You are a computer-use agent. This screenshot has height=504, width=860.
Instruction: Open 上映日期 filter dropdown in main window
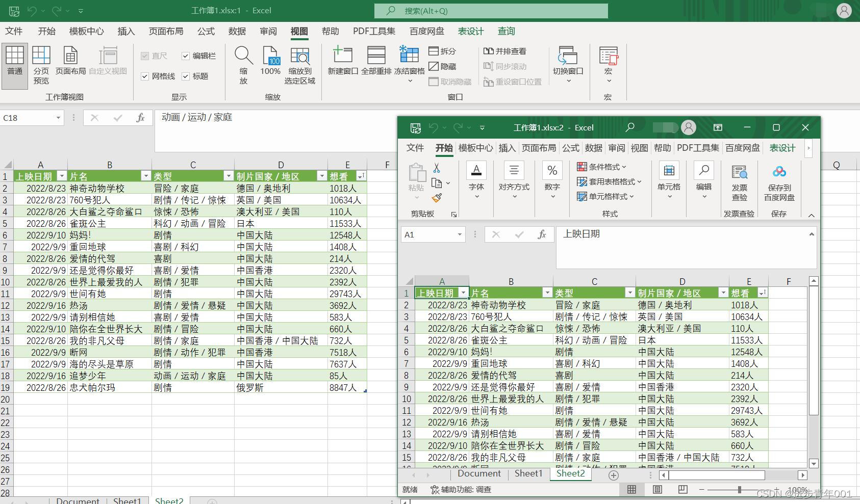(x=62, y=176)
